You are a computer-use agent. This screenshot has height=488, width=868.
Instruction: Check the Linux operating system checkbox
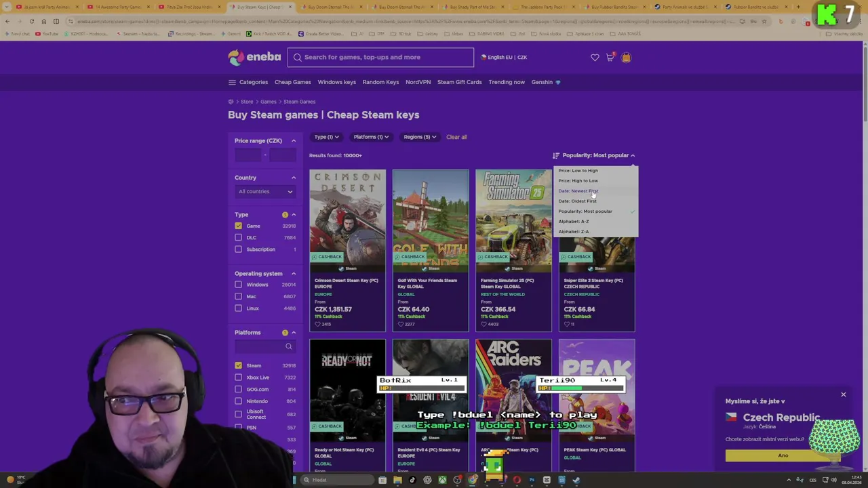[x=238, y=308]
